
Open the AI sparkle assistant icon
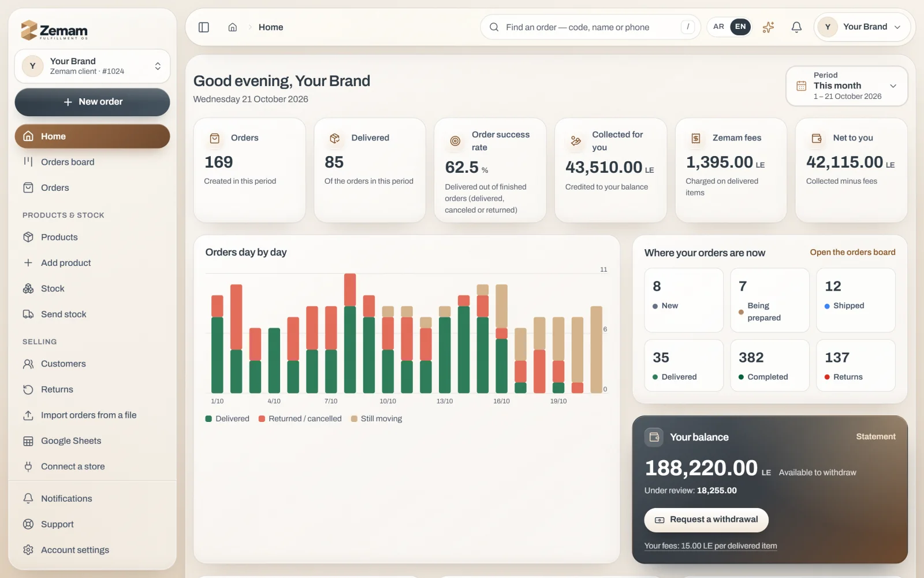pos(768,27)
